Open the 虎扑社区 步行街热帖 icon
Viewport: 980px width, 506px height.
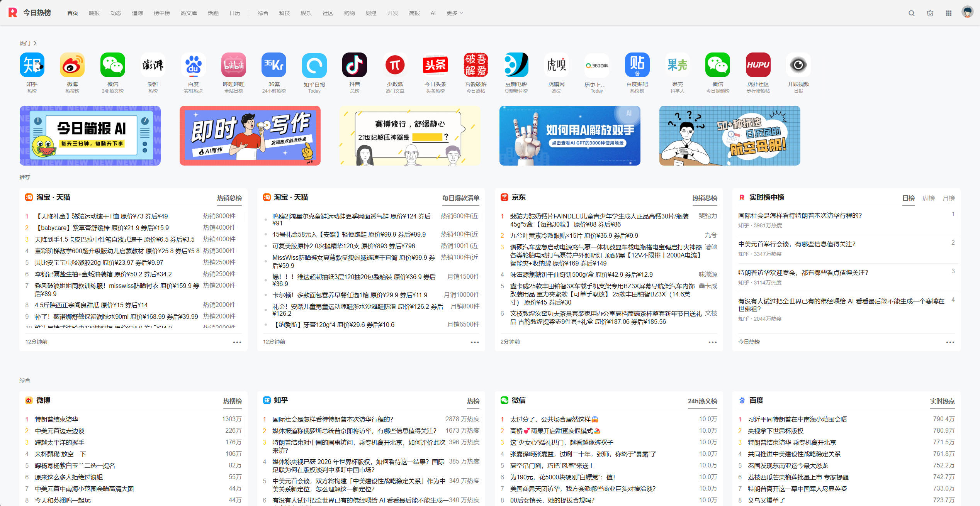(x=758, y=65)
